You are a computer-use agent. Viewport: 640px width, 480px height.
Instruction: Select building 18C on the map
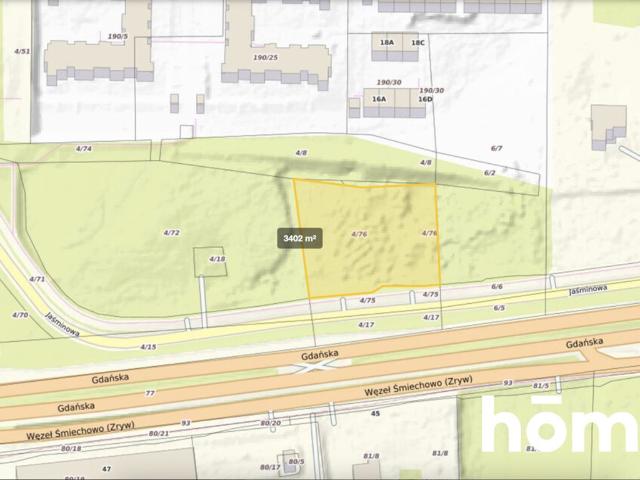pos(418,43)
